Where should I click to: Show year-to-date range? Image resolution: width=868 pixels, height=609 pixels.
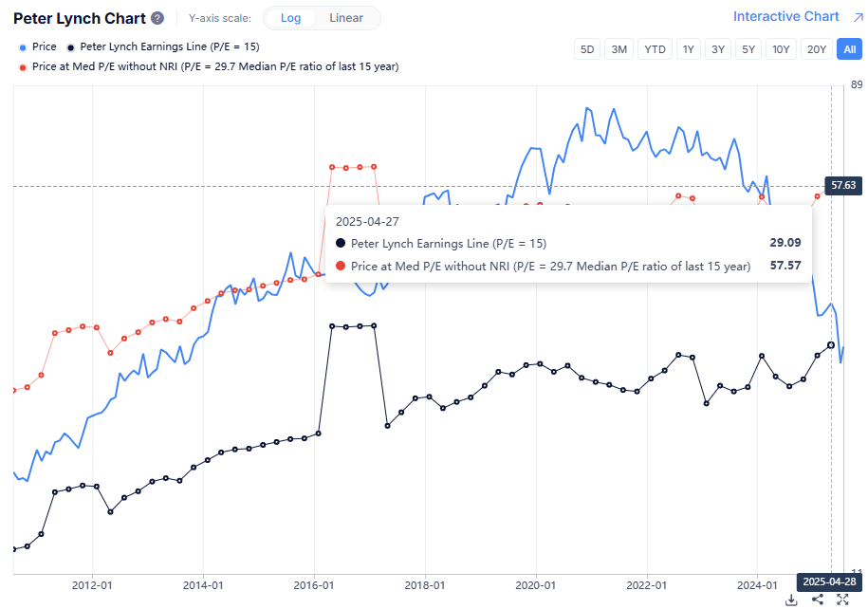click(655, 49)
